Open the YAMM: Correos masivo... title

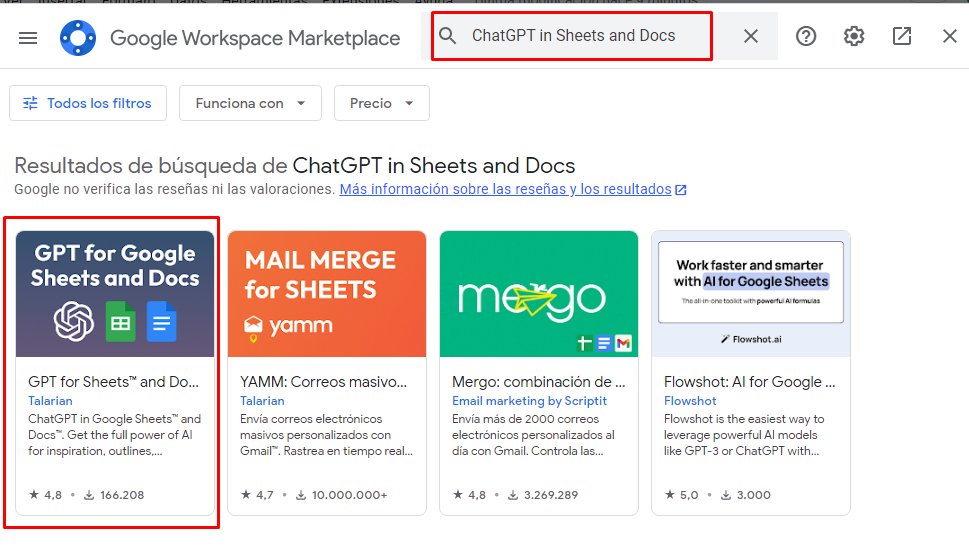[324, 381]
